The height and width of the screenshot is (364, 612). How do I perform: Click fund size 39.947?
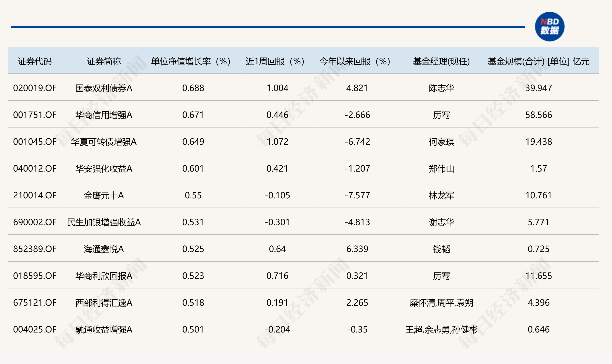coord(539,88)
